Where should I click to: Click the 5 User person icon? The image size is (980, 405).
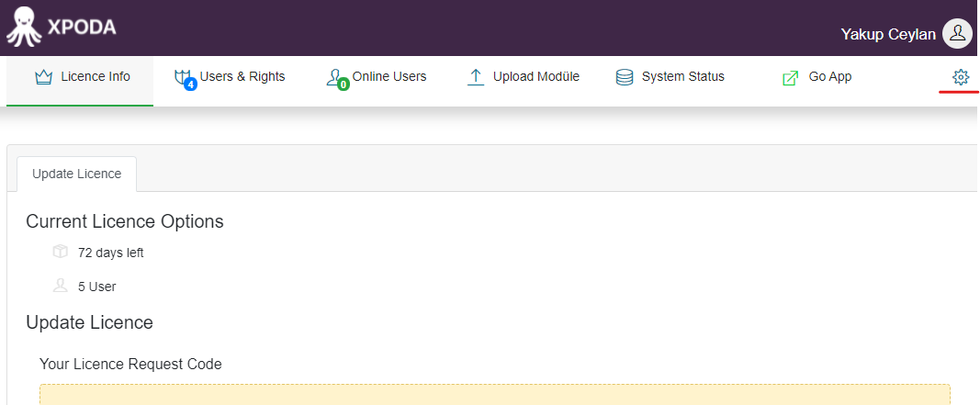60,286
